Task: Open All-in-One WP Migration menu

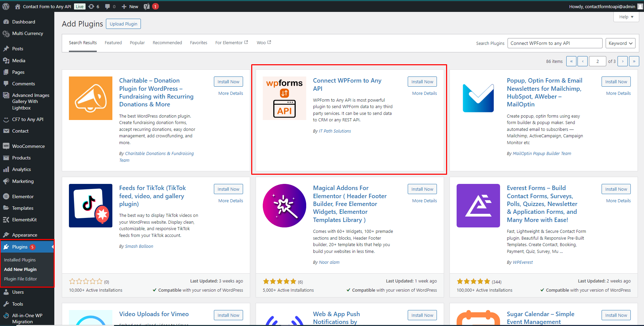Action: [27, 319]
